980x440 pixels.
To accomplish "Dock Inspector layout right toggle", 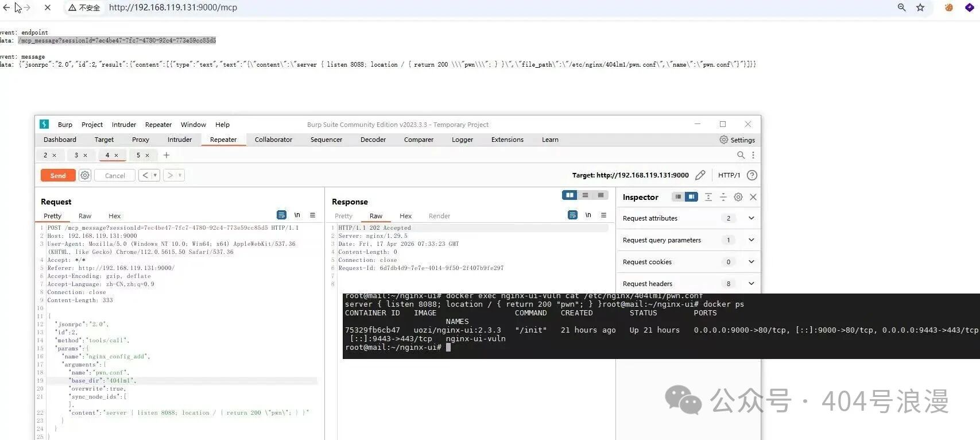I will (x=692, y=197).
